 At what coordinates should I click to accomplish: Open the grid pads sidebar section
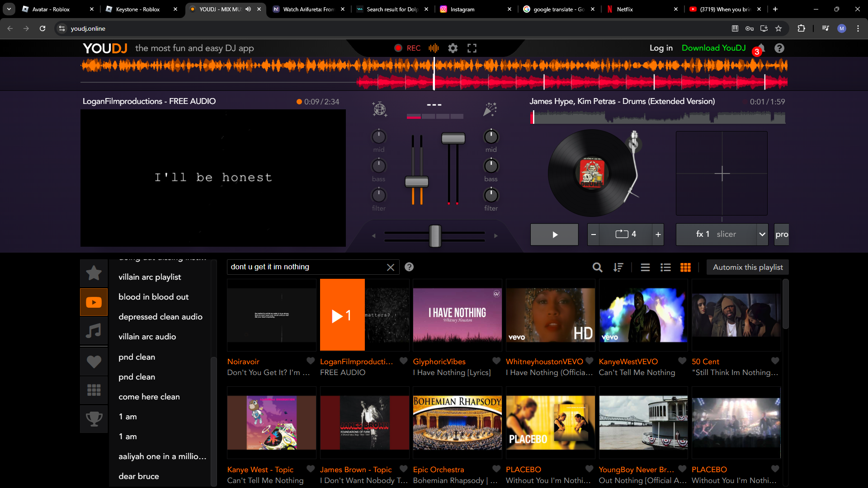click(94, 390)
